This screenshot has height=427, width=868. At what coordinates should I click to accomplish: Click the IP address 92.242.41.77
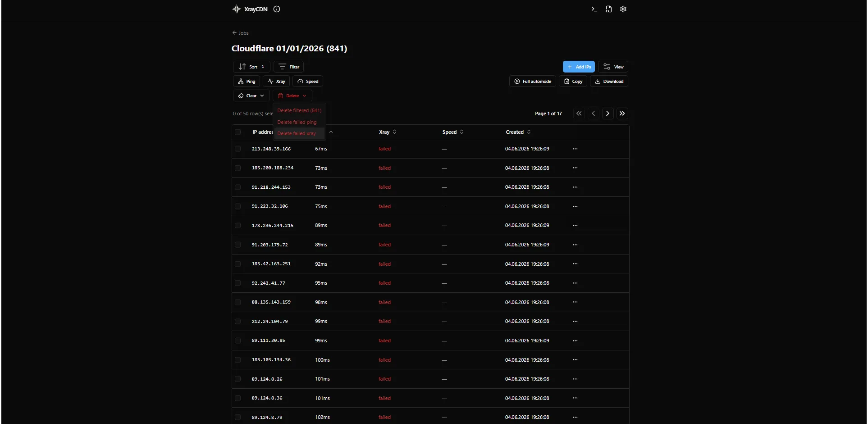tap(268, 283)
